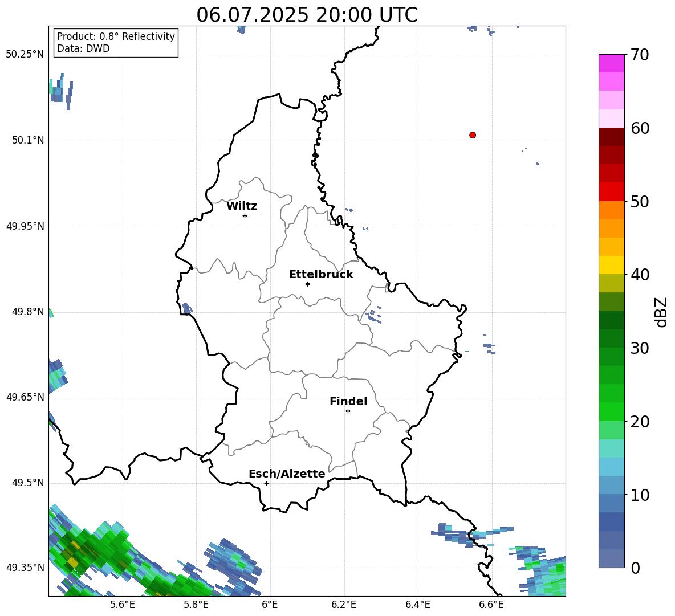The height and width of the screenshot is (616, 675).
Task: Pick the orange colorbar segment below 50
Action: pyautogui.click(x=611, y=210)
